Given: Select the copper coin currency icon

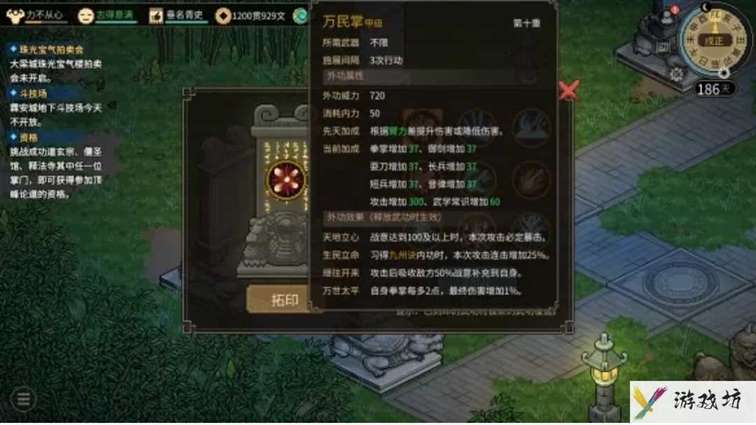Looking at the screenshot, I should (x=223, y=16).
